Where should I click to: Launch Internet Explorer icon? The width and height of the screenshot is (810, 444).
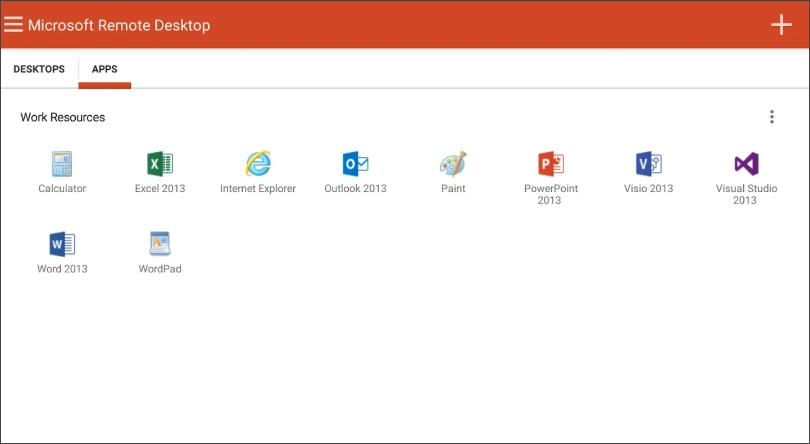[258, 164]
